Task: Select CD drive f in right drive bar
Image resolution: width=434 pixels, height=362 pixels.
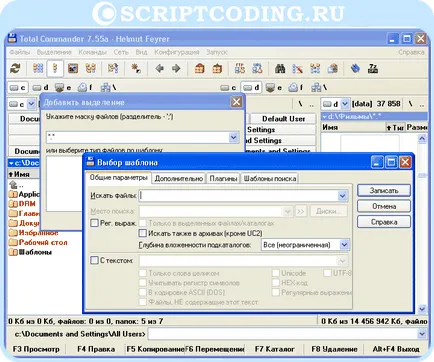Action: click(x=295, y=88)
